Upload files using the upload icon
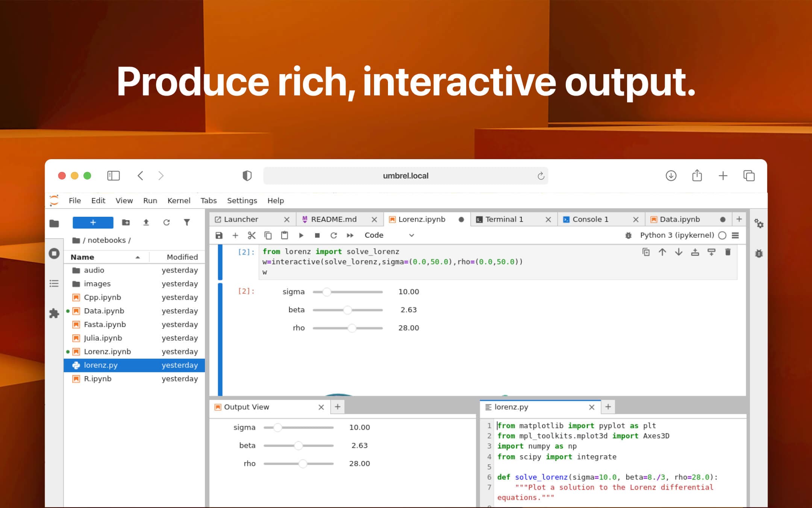The height and width of the screenshot is (508, 812). tap(146, 222)
